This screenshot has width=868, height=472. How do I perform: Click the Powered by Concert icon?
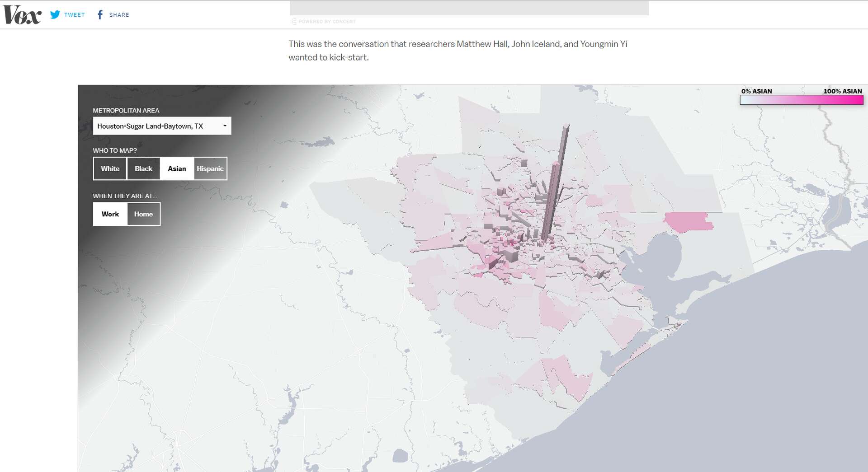coord(293,21)
